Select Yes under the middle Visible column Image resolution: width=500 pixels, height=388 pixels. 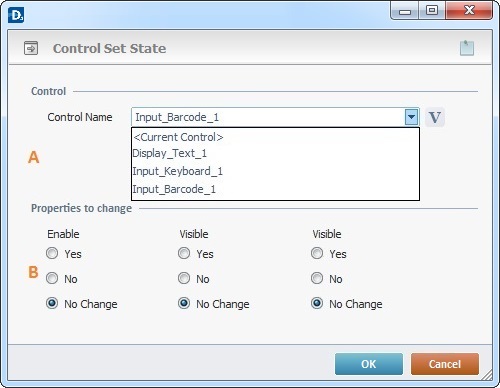tap(184, 253)
